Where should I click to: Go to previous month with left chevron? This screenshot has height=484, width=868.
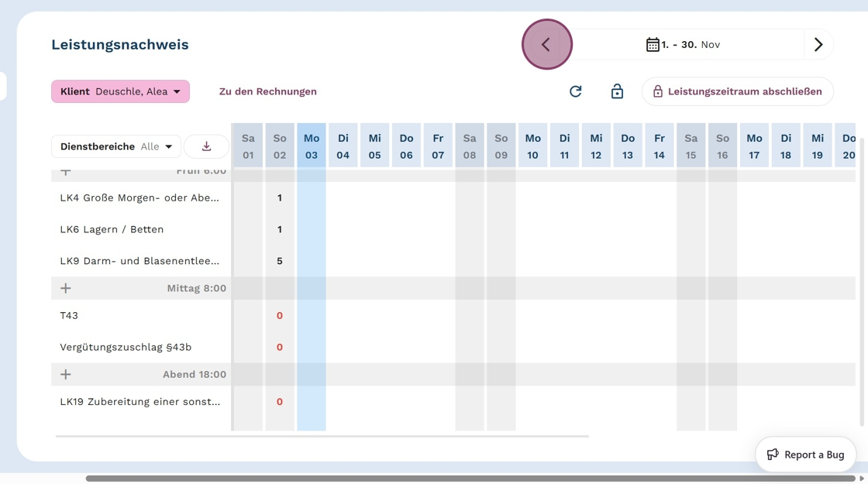(546, 44)
